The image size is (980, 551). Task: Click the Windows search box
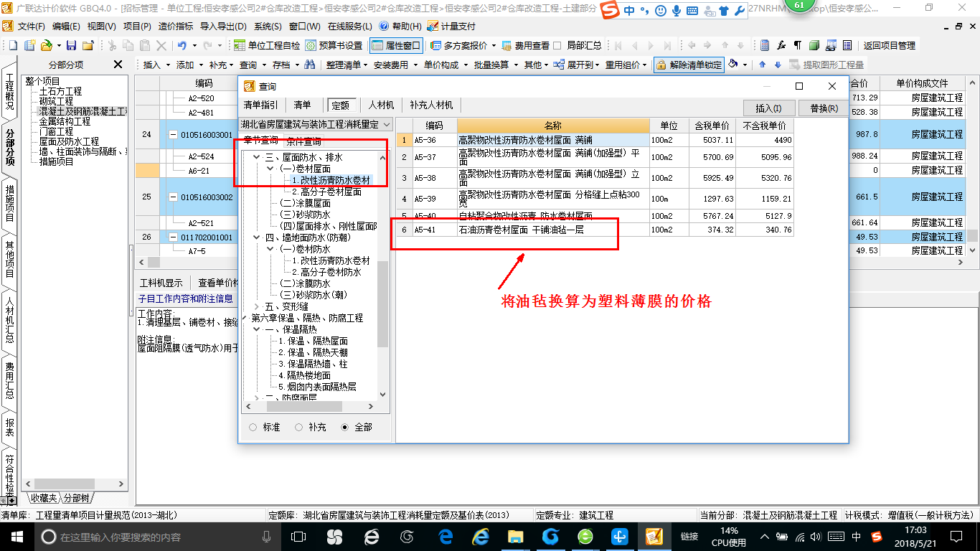point(154,537)
